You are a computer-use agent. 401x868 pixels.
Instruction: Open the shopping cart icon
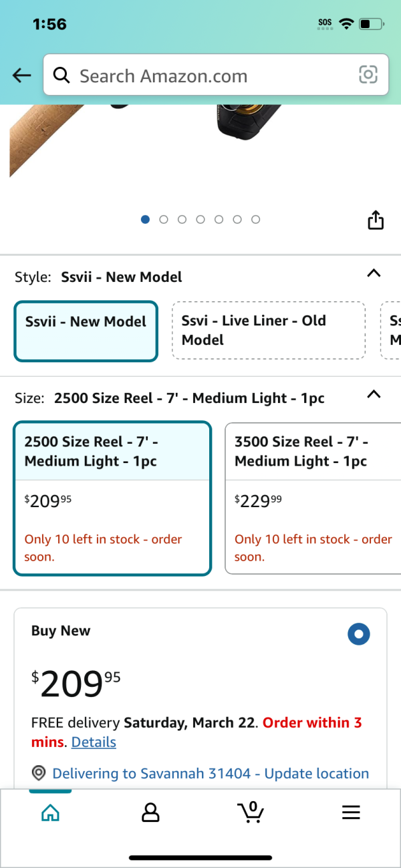(251, 812)
